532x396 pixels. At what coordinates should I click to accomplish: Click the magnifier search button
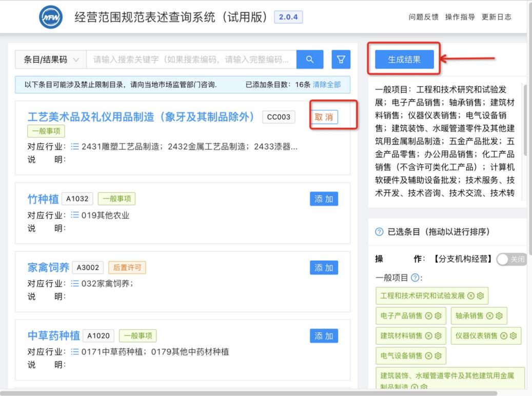309,60
